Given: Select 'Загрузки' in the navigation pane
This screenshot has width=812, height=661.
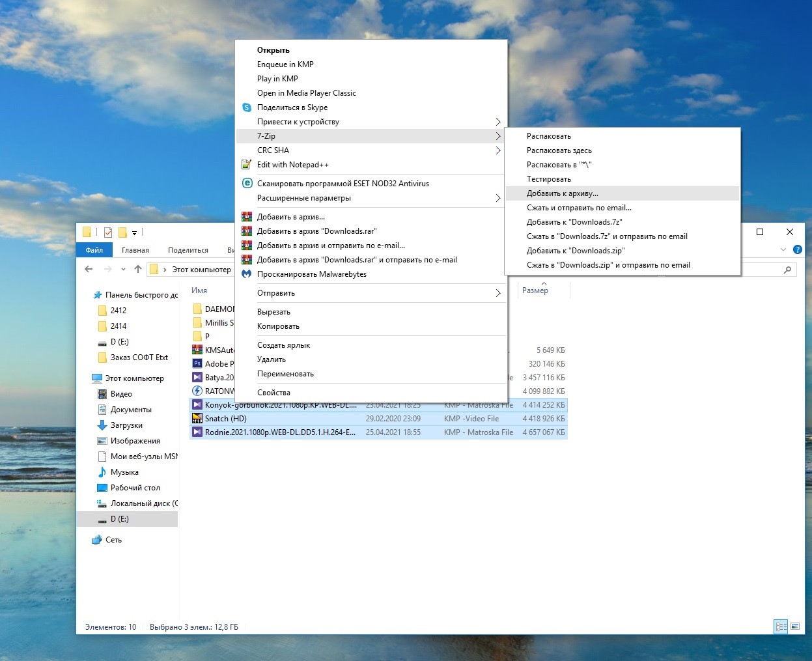Looking at the screenshot, I should [126, 425].
